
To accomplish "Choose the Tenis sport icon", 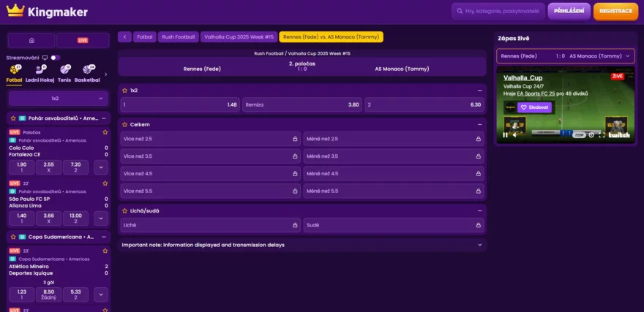I will pos(64,72).
